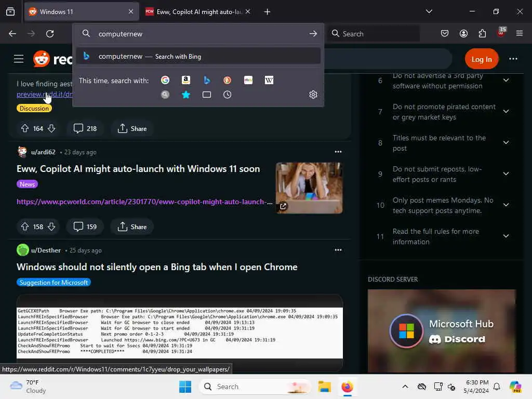
Task: Click the go arrow in the address bar
Action: pyautogui.click(x=313, y=34)
